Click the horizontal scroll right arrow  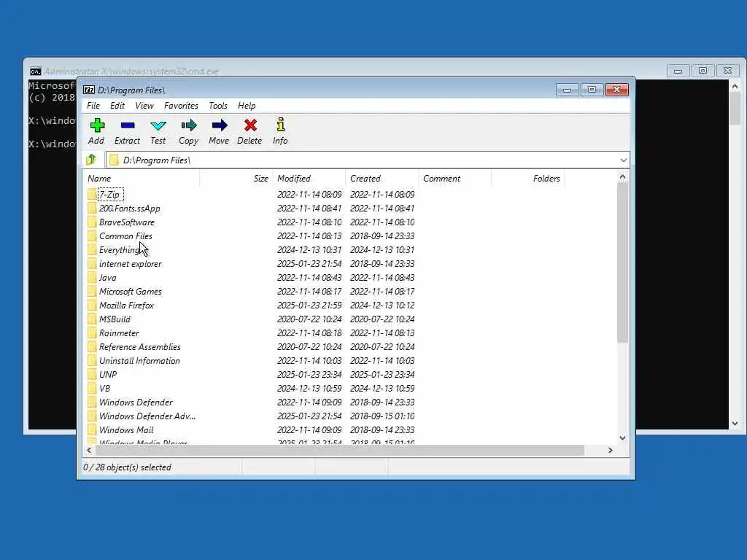pos(611,450)
